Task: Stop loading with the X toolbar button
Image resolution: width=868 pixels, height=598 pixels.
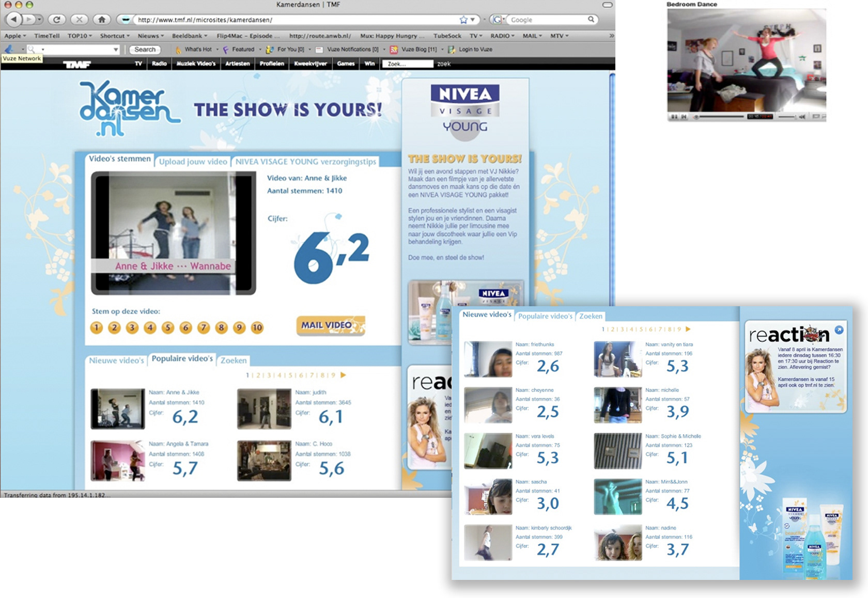Action: pos(79,20)
